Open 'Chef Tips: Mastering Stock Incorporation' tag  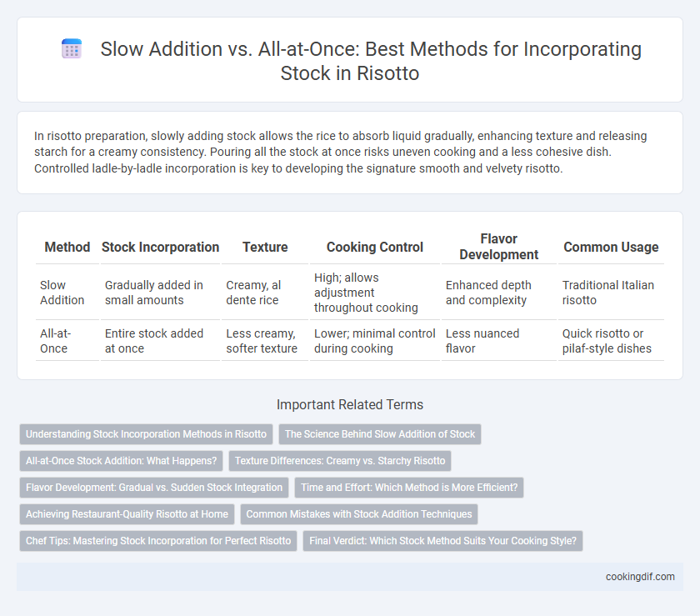tap(158, 541)
